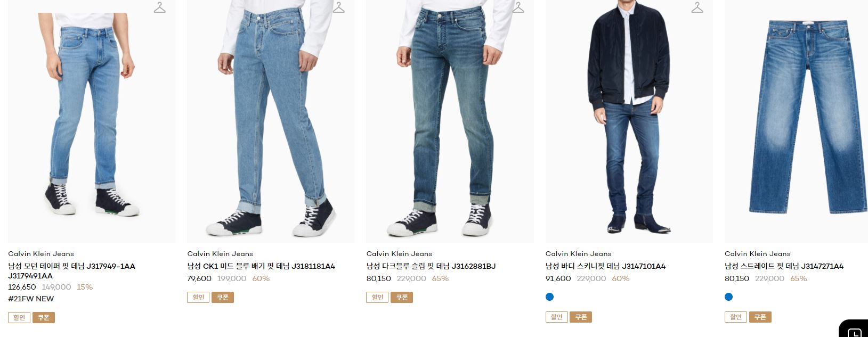The width and height of the screenshot is (868, 337).
Task: Click Calvin Klein Jeans brand above J3162881BJ
Action: [399, 254]
